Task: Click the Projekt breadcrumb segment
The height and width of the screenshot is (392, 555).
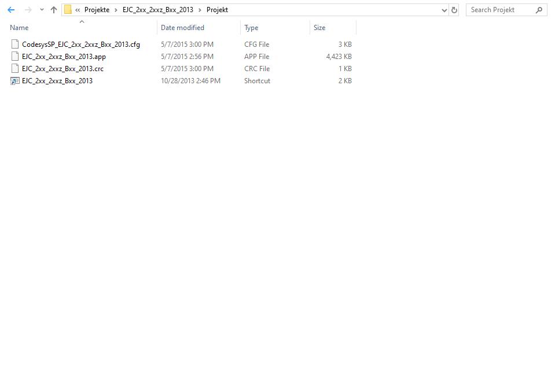Action: [x=217, y=10]
